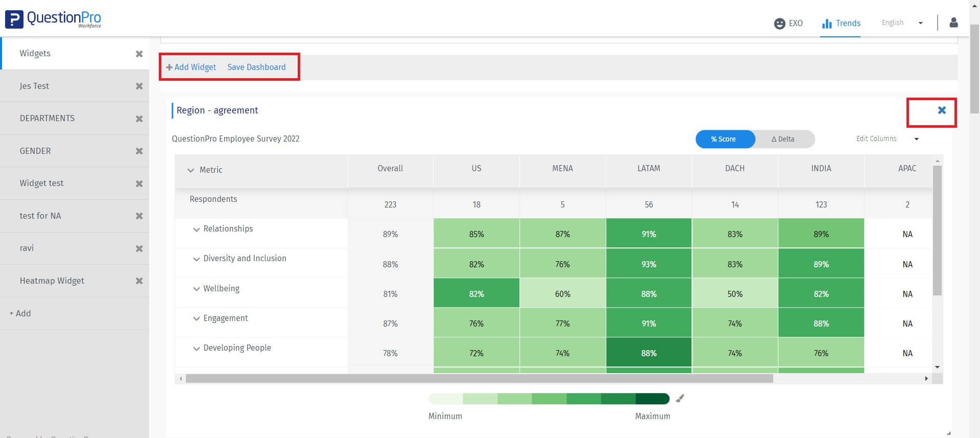
Task: Remove the Region - agreement widget
Action: 942,110
